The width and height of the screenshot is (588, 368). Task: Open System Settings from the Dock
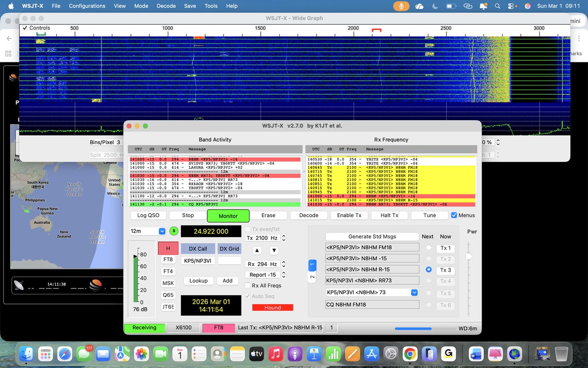391,354
